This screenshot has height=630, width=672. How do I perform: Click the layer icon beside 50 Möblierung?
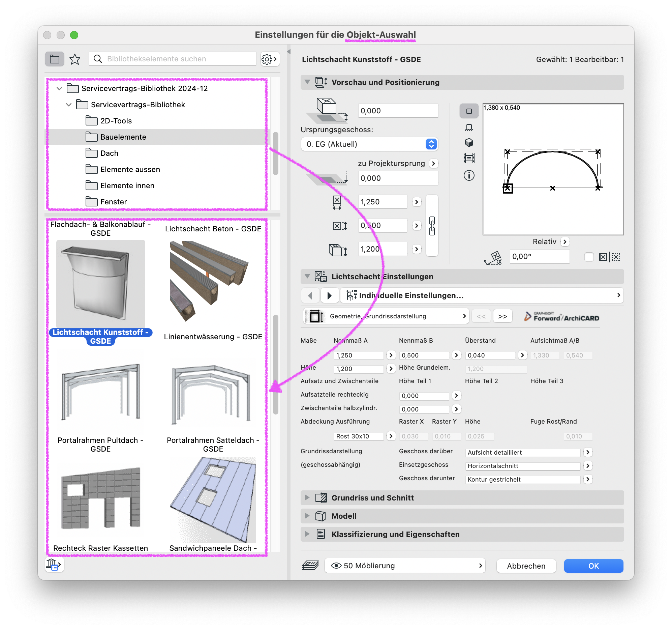(x=310, y=565)
